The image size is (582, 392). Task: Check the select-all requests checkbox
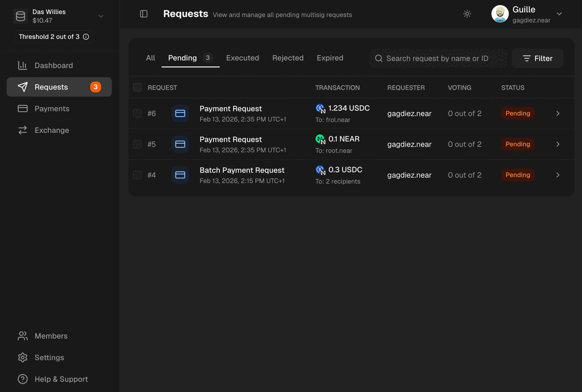coord(137,87)
